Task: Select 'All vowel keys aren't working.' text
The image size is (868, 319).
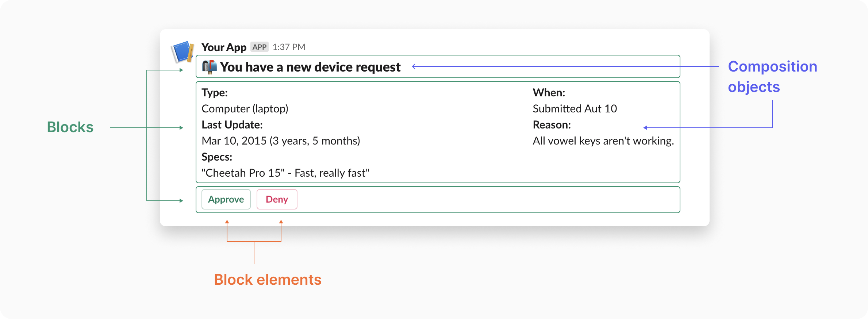Action: point(603,141)
